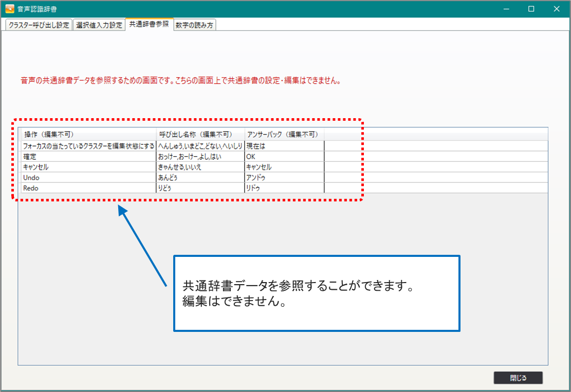Click the アンサーバック（編集不可） column header
The width and height of the screenshot is (571, 392).
click(x=284, y=135)
